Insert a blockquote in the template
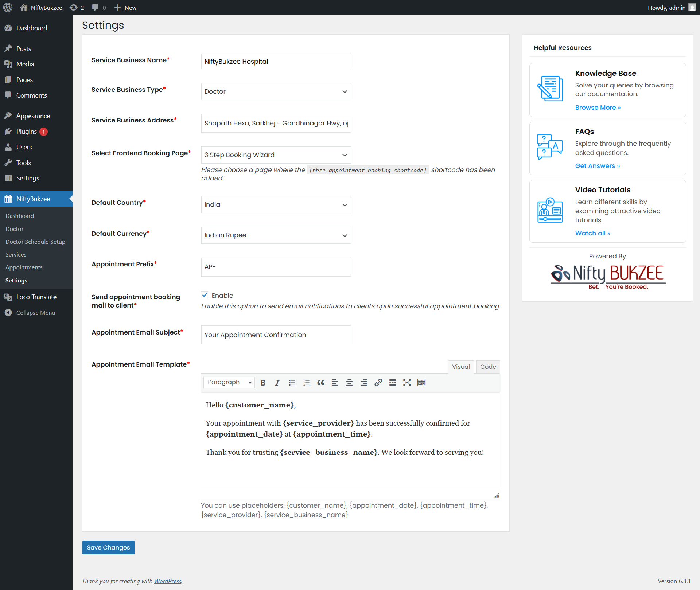The width and height of the screenshot is (700, 590). [x=320, y=382]
